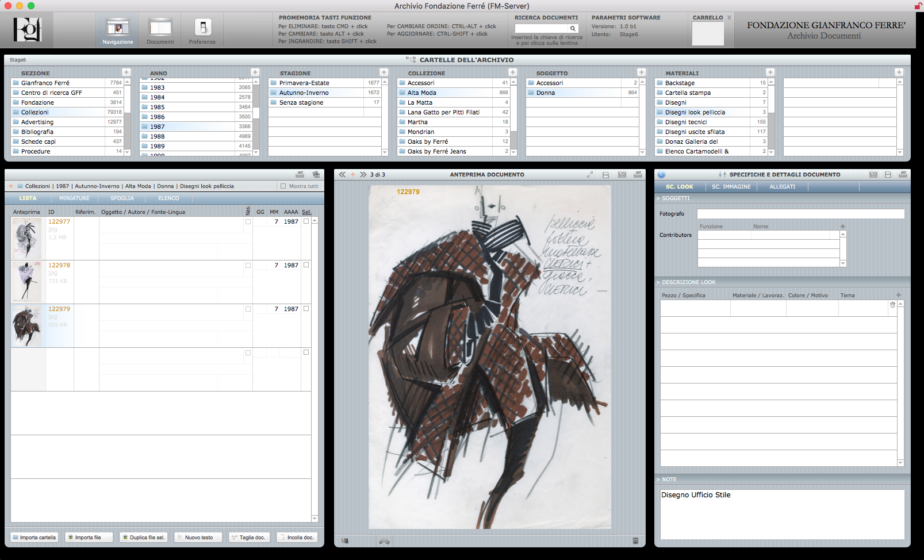Click the Incolla doc. button
The height and width of the screenshot is (560, 924).
297,537
